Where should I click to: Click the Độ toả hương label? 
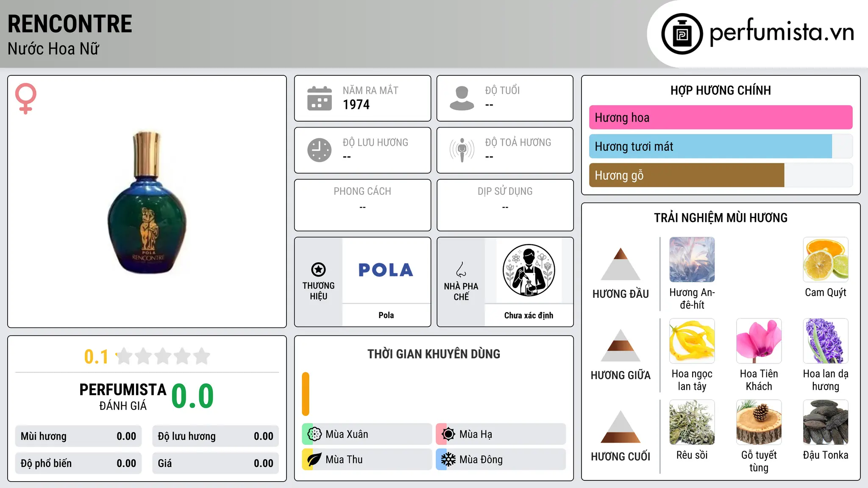tap(518, 142)
